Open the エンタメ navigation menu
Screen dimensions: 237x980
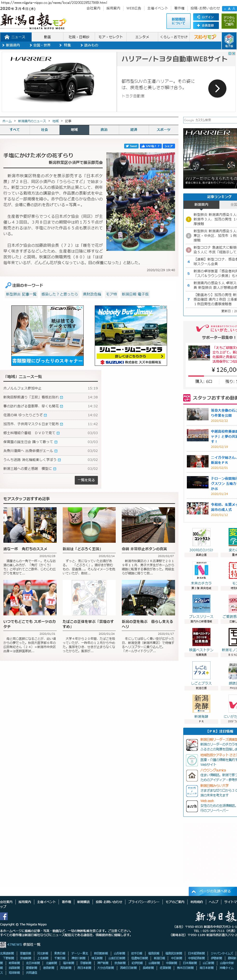(x=142, y=37)
